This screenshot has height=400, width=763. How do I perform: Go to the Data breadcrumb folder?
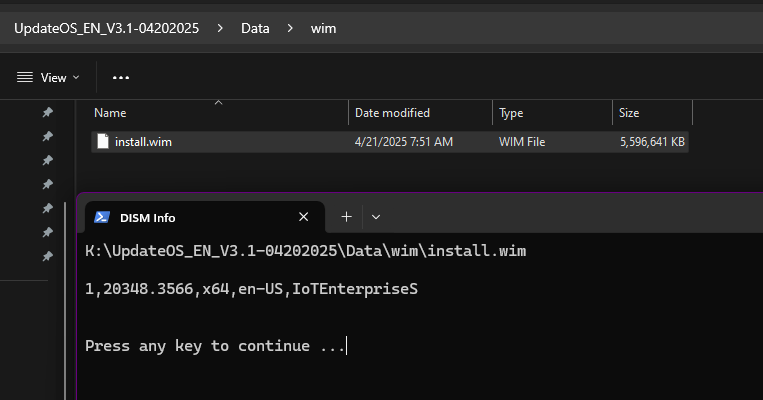click(255, 28)
